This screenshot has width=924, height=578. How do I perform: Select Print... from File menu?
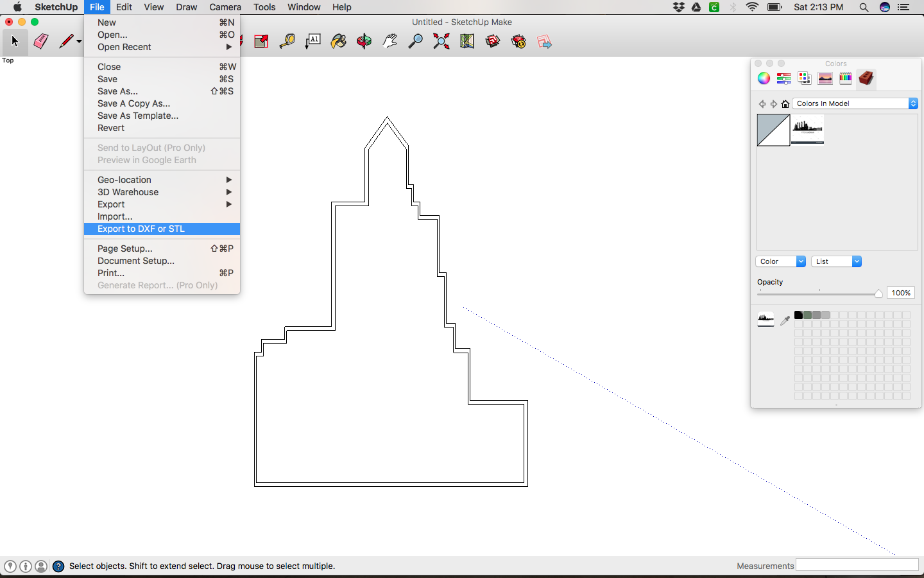pyautogui.click(x=162, y=273)
